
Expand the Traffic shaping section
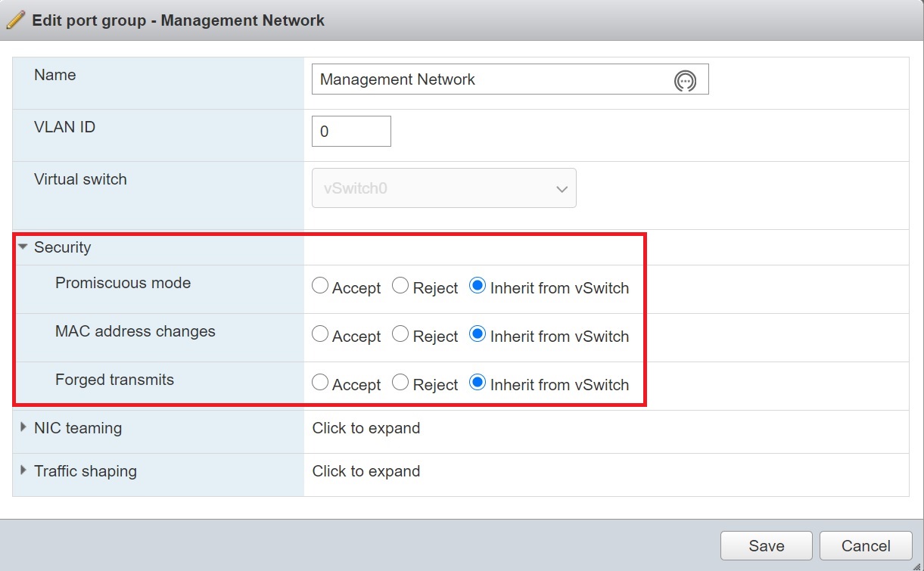click(x=23, y=471)
